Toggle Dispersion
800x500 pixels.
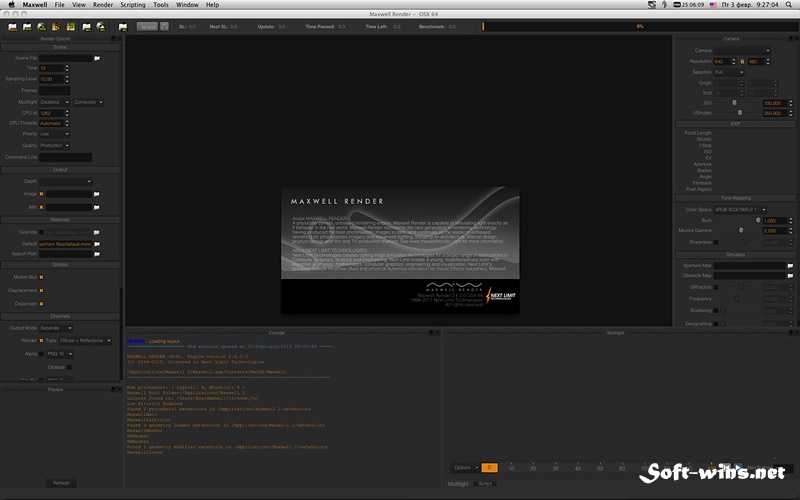coord(41,304)
